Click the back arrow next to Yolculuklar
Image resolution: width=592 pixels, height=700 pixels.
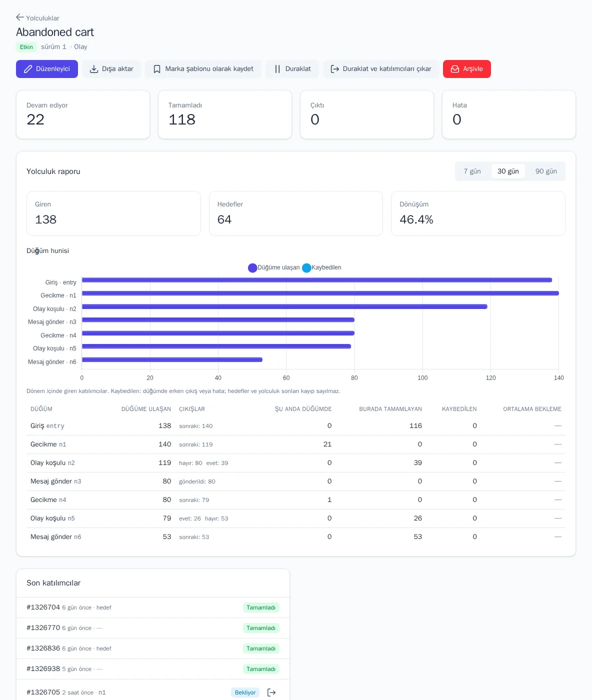[20, 17]
